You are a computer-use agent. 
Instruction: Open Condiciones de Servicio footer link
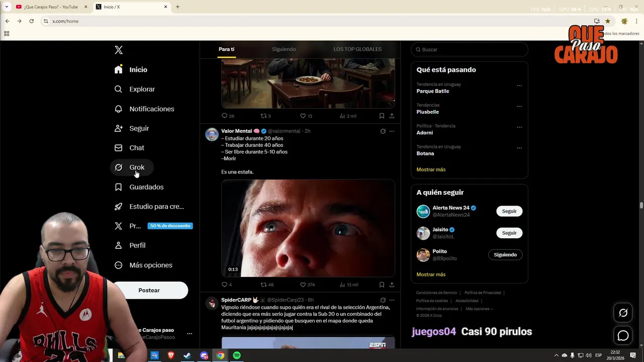coord(437,293)
